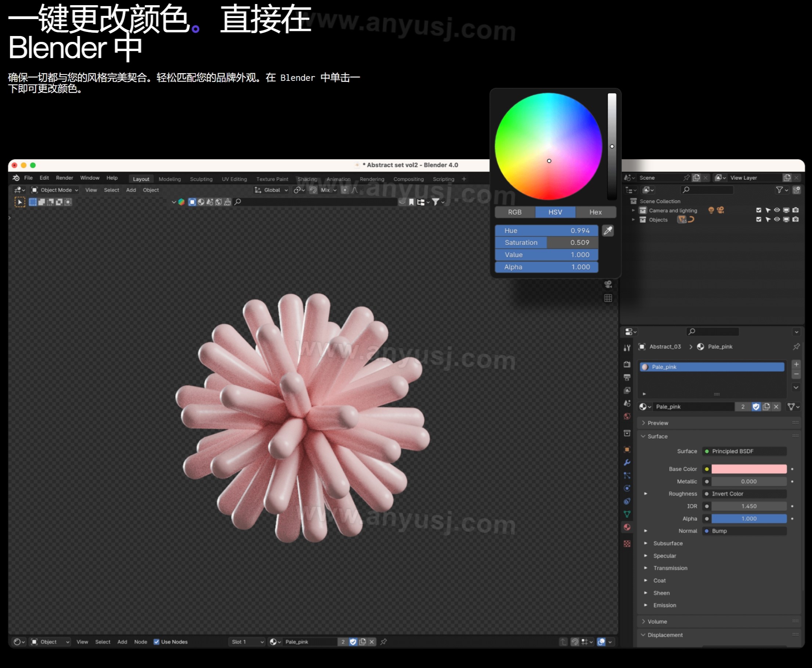
Task: Select RGB color mode
Action: click(515, 212)
